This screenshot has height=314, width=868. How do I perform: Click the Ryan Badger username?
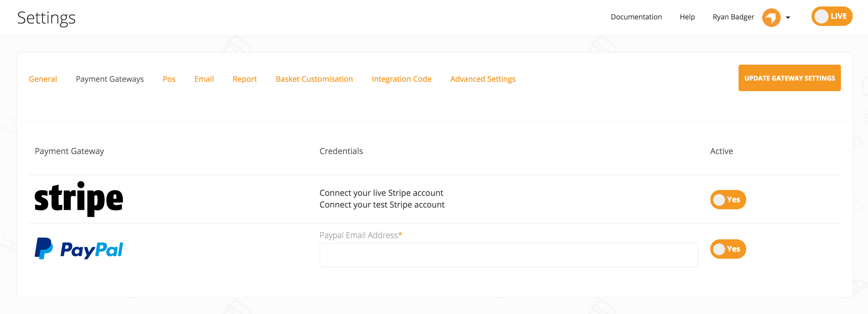[733, 17]
